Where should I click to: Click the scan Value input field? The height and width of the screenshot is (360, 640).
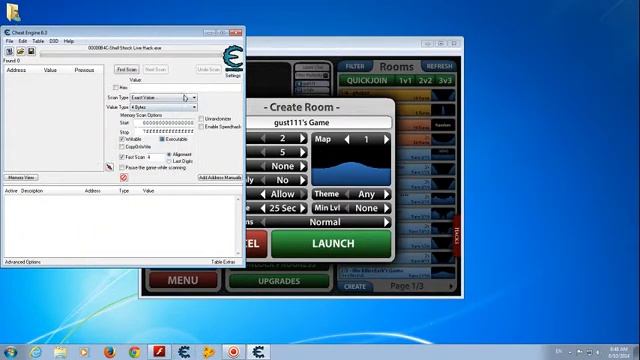tap(185, 87)
